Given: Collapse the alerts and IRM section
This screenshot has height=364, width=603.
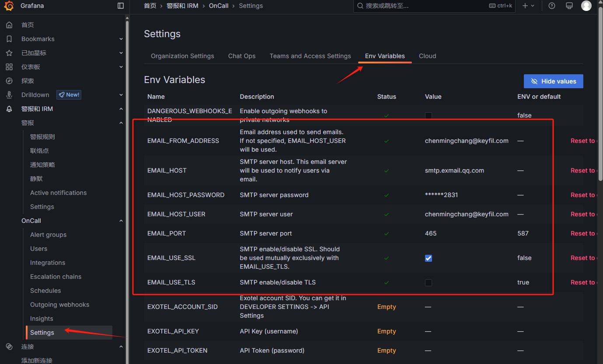Looking at the screenshot, I should click(121, 109).
